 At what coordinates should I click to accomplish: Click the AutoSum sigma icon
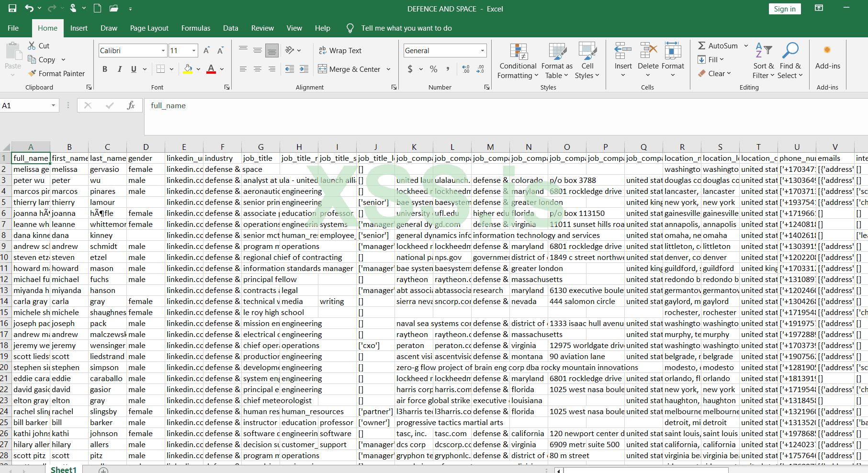pyautogui.click(x=701, y=45)
